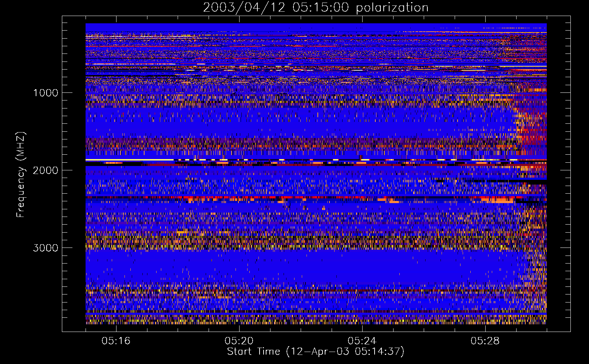Click the plot title '2003/04/12 05:15:00 polarization'
Image resolution: width=589 pixels, height=364 pixels.
(x=316, y=7)
